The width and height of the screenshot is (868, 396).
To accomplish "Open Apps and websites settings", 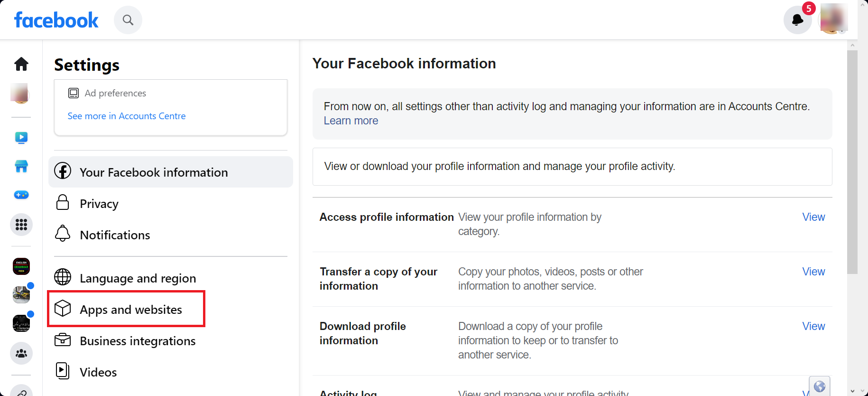I will pyautogui.click(x=130, y=310).
